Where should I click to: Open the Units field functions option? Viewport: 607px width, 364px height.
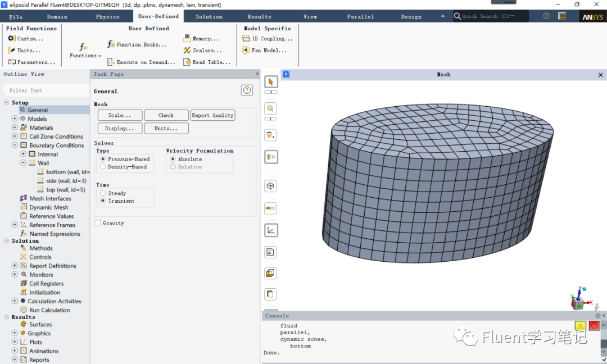coord(24,51)
